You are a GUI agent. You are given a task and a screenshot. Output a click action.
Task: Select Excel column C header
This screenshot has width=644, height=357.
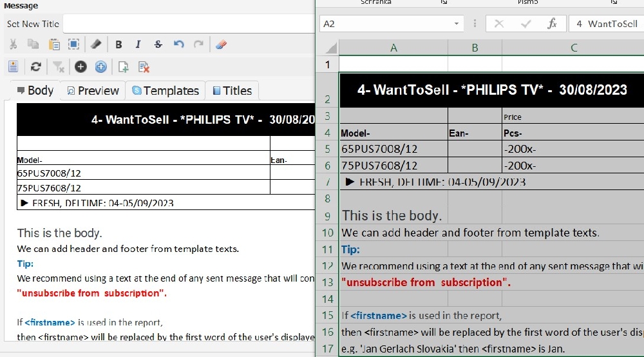[x=573, y=48]
